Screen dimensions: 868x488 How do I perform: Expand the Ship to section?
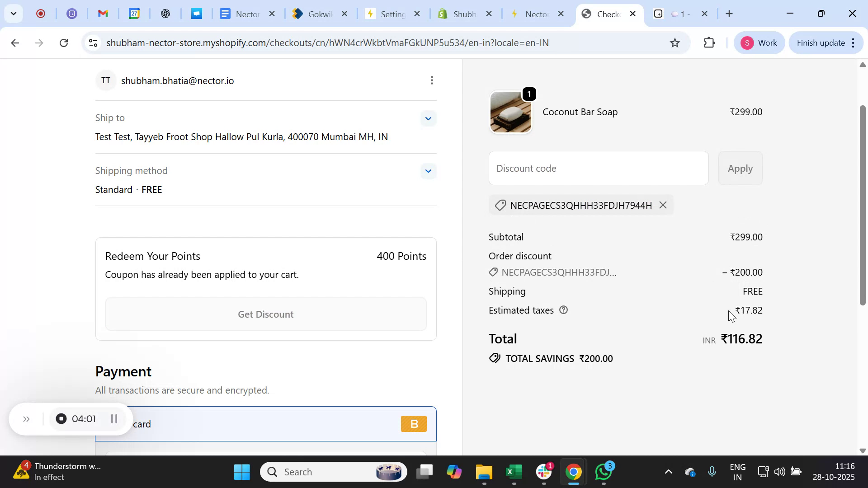(428, 118)
